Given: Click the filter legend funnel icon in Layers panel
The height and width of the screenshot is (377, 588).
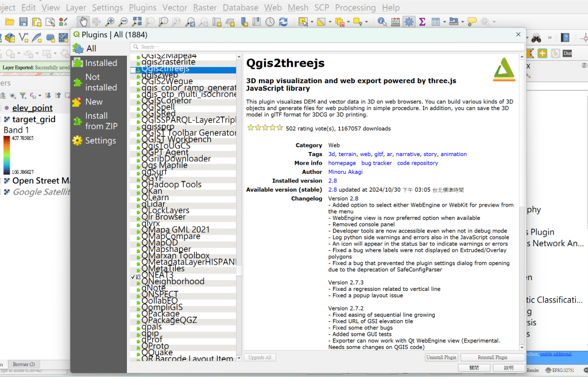Looking at the screenshot, I should [x=23, y=96].
